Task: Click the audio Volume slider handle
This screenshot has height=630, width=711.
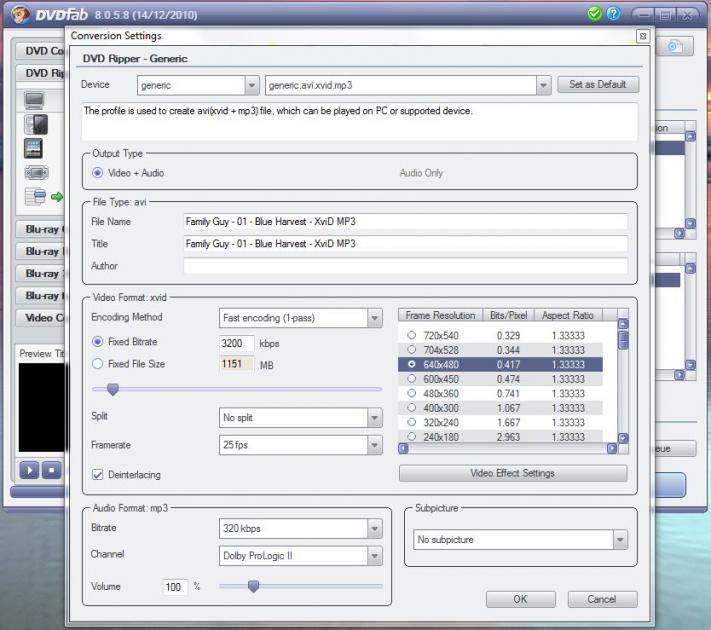Action: click(253, 586)
